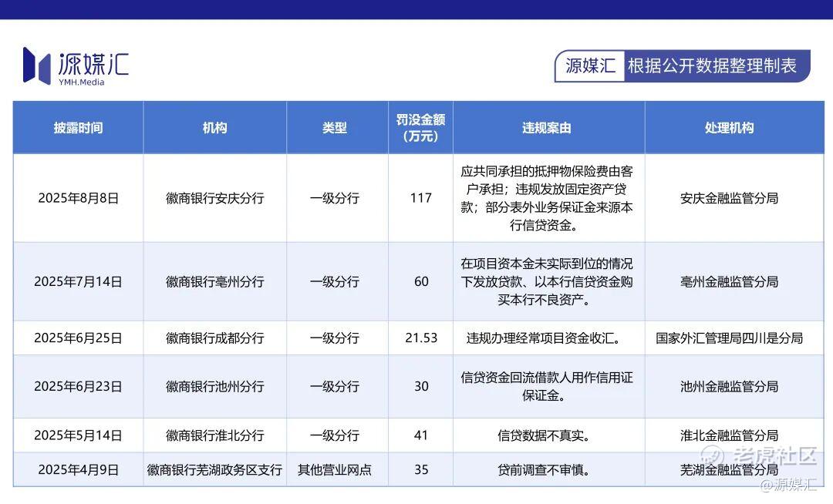Screen dimensions: 833x504
Task: Select the penalty amount 30
Action: coord(421,386)
